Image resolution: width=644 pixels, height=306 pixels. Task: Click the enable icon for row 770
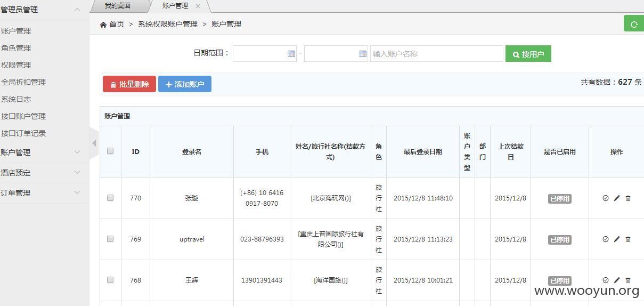[x=606, y=198]
